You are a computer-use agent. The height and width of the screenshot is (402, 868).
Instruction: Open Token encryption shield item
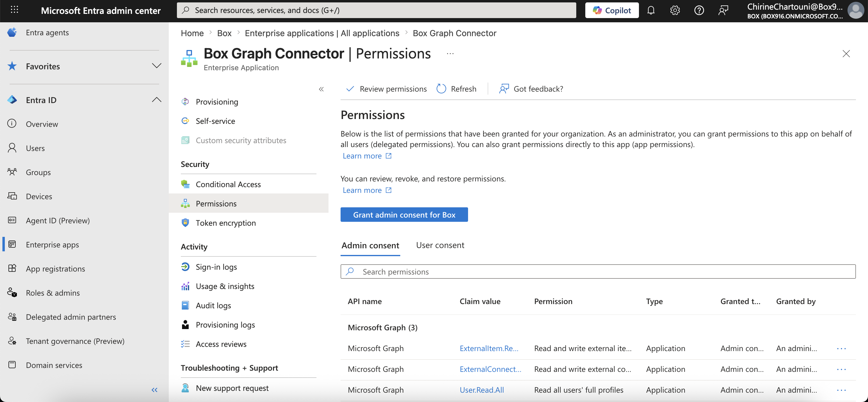click(225, 223)
